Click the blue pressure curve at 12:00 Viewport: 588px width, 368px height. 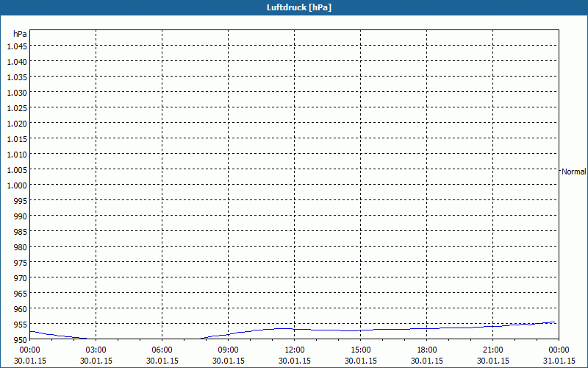click(x=295, y=329)
